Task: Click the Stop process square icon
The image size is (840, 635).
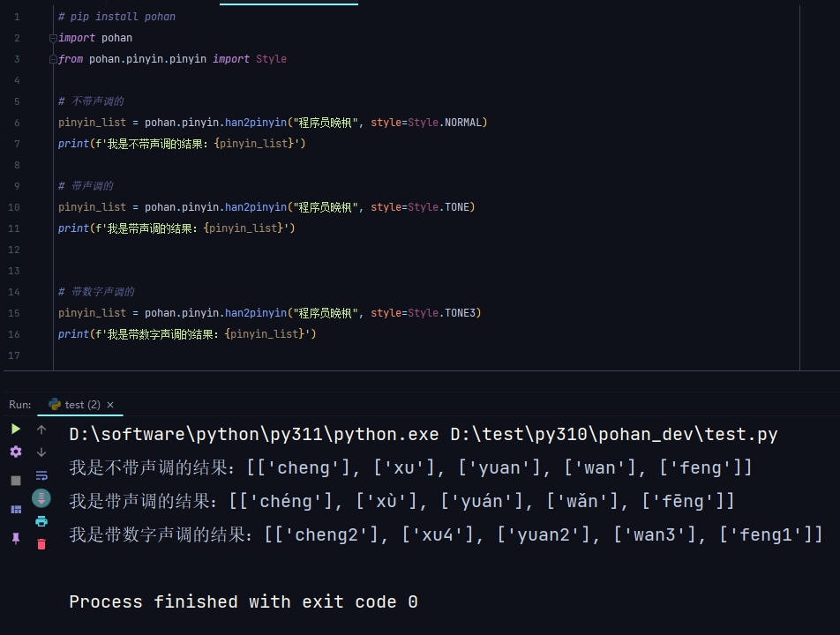Action: tap(16, 481)
